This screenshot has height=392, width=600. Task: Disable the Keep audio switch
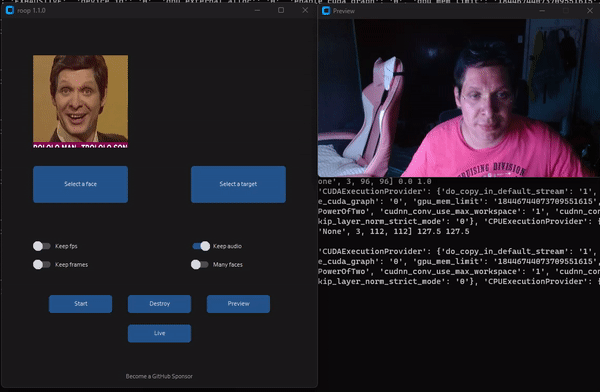pos(201,246)
